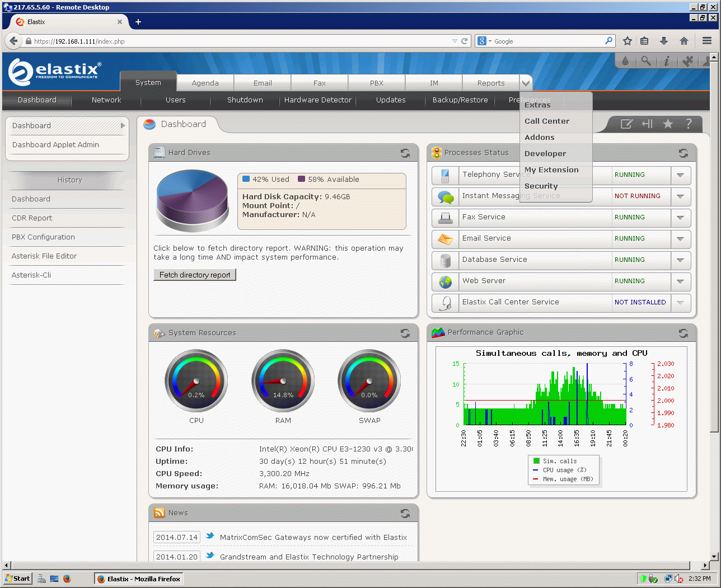721x588 pixels.
Task: Click the Firefox bookmark star icon
Action: click(628, 41)
